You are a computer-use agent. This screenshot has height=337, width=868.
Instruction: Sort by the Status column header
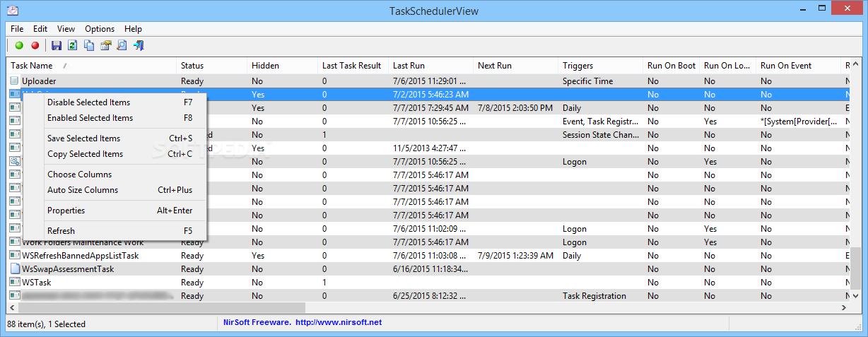click(x=192, y=66)
